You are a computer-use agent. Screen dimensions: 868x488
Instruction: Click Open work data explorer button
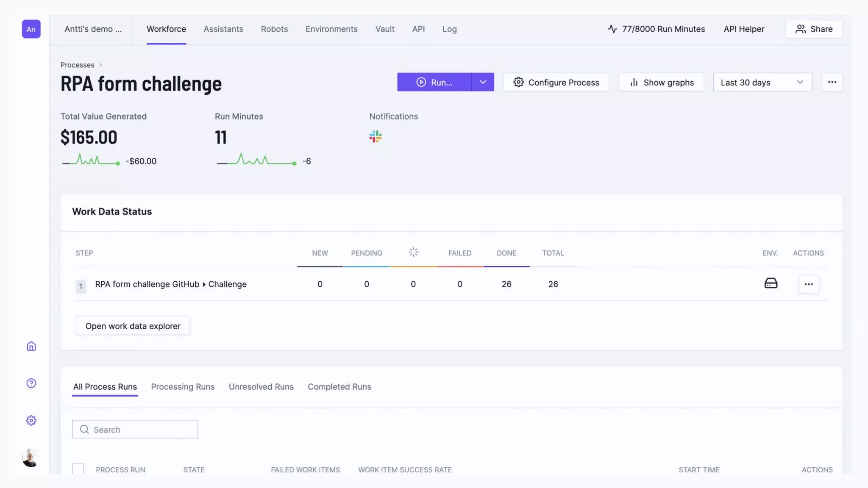click(x=133, y=326)
